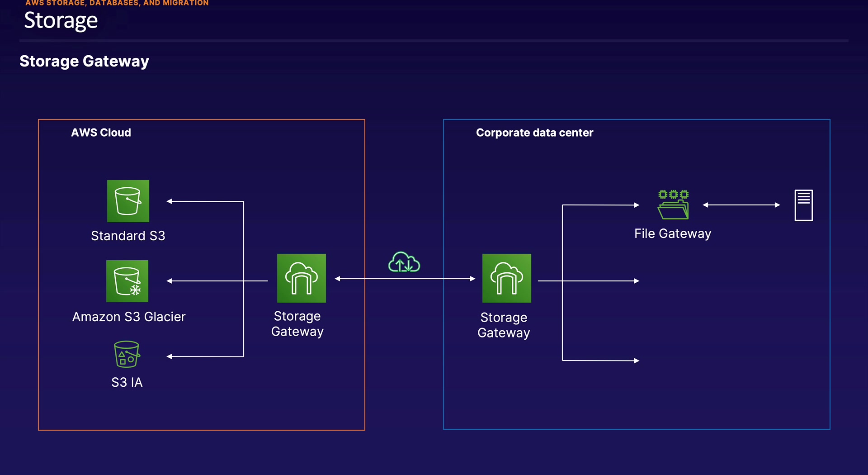Image resolution: width=868 pixels, height=475 pixels.
Task: Click the Storage Gateway caption in Corporate data center
Action: pos(504,325)
